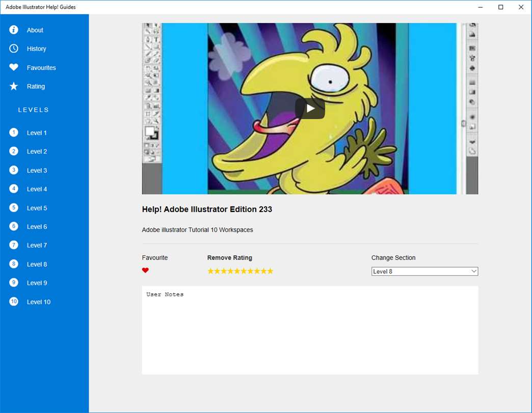Select the Level 7 number badge
Screen dimensions: 532x413
(x=14, y=245)
